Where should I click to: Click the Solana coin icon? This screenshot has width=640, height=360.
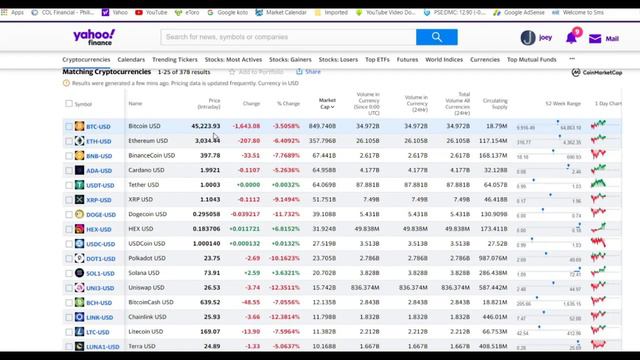(x=80, y=273)
